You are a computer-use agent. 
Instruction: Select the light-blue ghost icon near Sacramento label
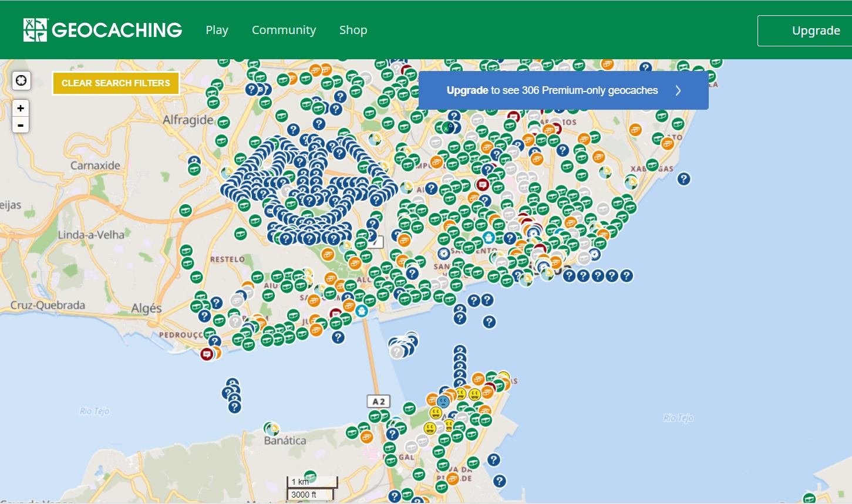(489, 237)
